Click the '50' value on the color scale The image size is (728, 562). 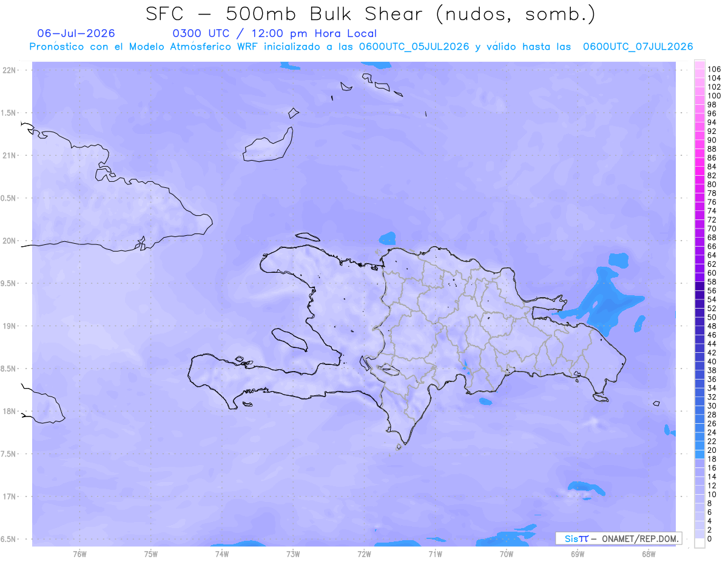[x=712, y=317]
